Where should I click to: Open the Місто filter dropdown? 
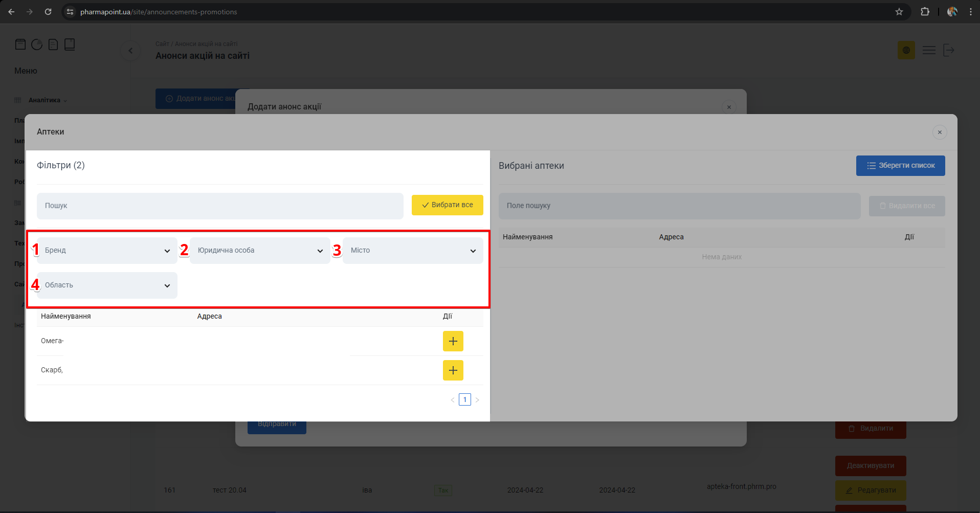click(x=413, y=251)
